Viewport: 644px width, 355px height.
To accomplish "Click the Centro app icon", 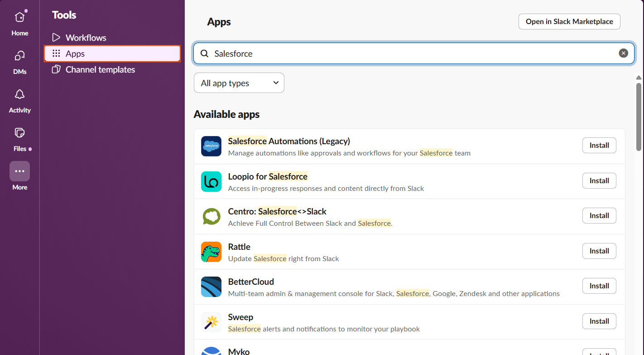I will tap(211, 216).
